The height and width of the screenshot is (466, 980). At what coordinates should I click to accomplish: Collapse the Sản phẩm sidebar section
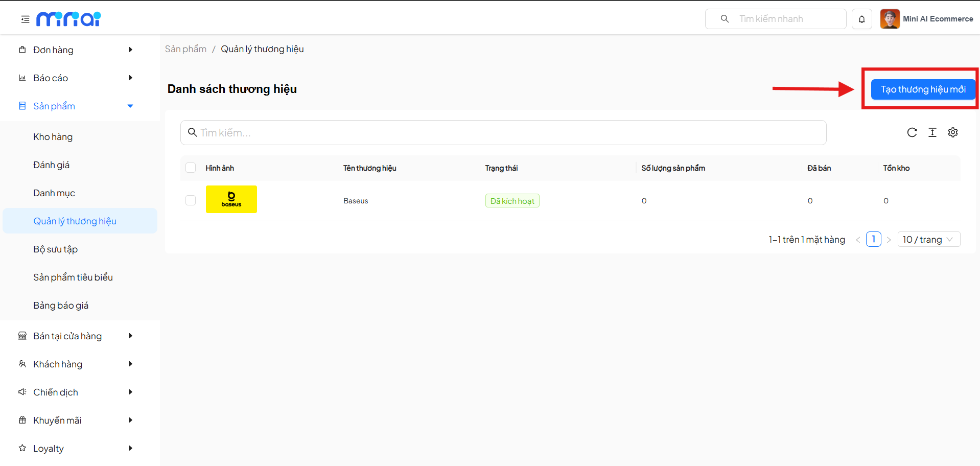click(77, 106)
